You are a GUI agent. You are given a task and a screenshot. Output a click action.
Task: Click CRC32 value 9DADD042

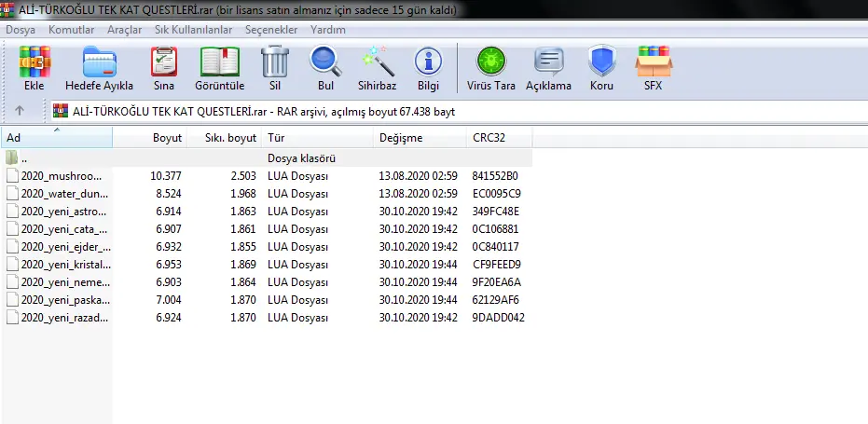point(498,318)
